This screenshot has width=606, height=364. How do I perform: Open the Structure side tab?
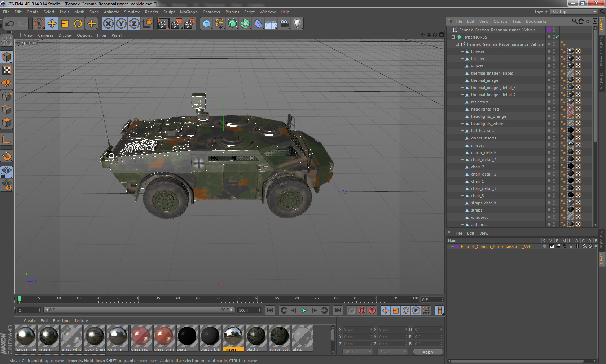point(602,81)
